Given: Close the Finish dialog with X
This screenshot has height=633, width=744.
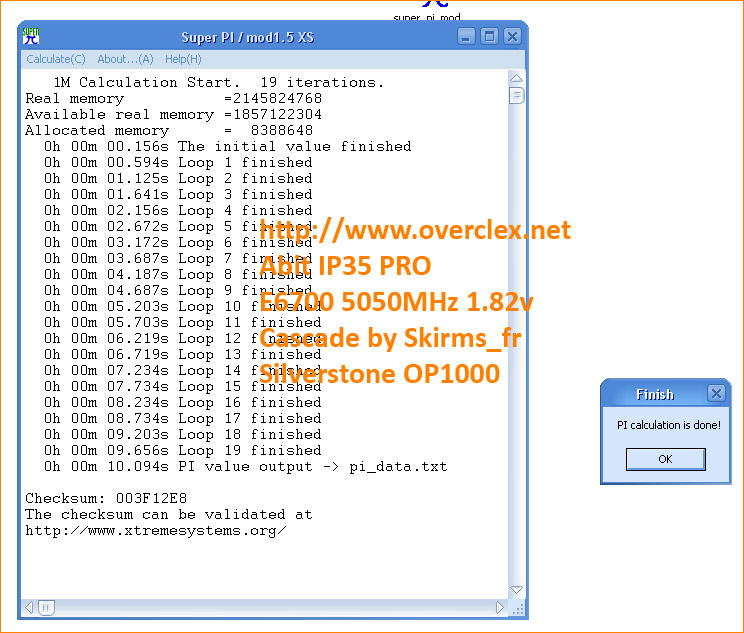Looking at the screenshot, I should click(716, 393).
